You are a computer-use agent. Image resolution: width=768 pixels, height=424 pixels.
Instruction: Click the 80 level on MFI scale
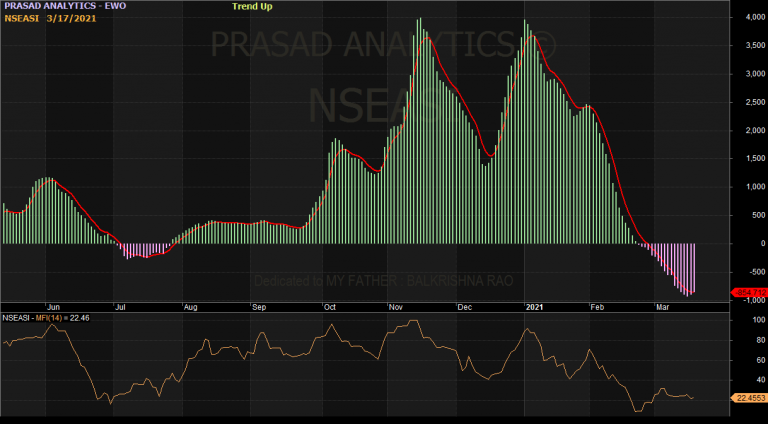tap(761, 340)
